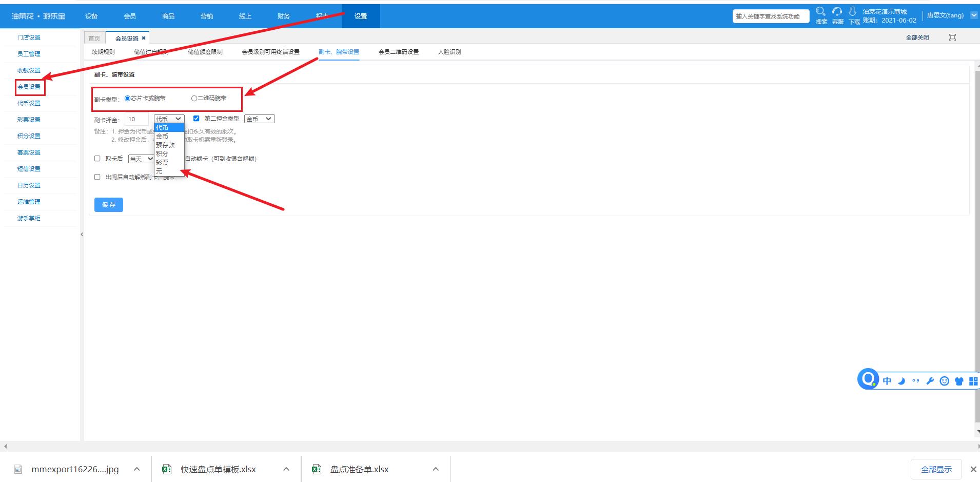The height and width of the screenshot is (482, 980).
Task: Enable the 取卡后 auto-lock checkbox
Action: (x=97, y=159)
